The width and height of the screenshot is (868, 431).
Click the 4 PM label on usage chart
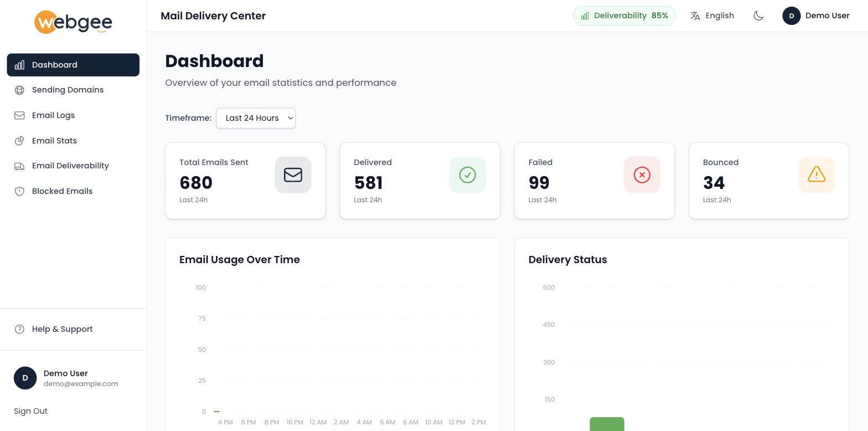225,422
